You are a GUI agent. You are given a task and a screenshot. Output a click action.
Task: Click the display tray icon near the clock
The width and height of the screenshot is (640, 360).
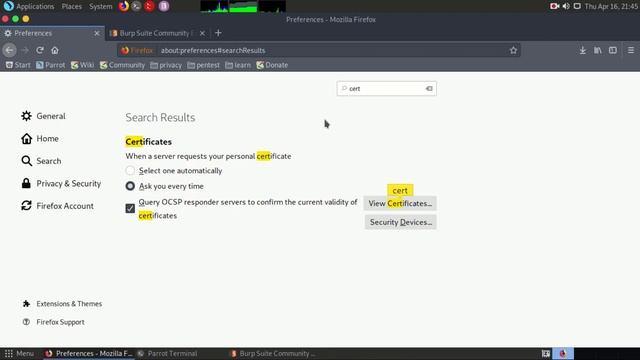pos(577,6)
